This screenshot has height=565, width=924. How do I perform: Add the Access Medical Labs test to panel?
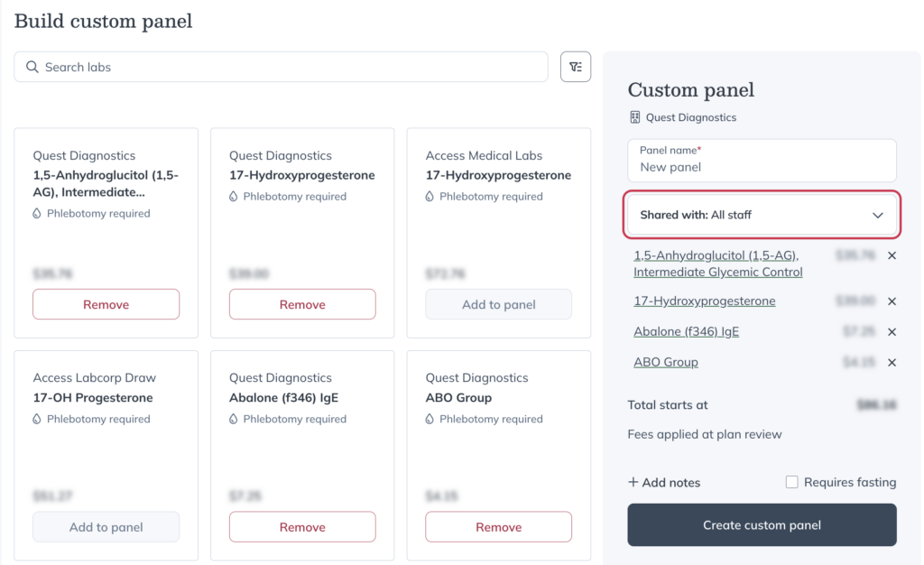498,303
